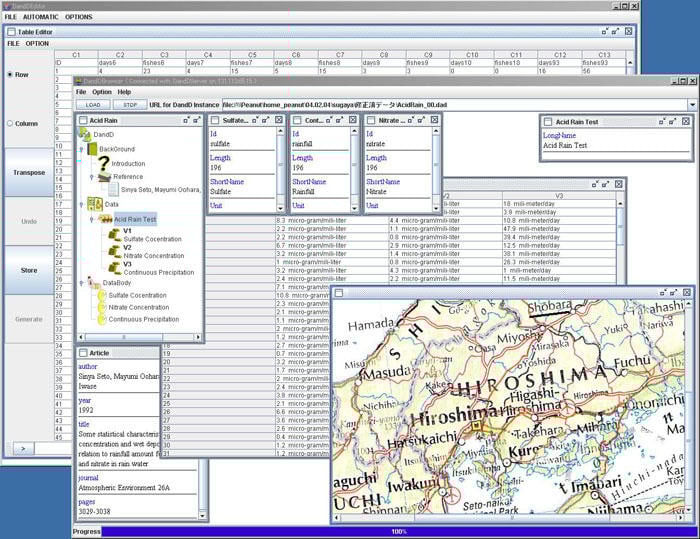Select the Sinya Seto document icon
Image resolution: width=700 pixels, height=539 pixels.
click(113, 189)
